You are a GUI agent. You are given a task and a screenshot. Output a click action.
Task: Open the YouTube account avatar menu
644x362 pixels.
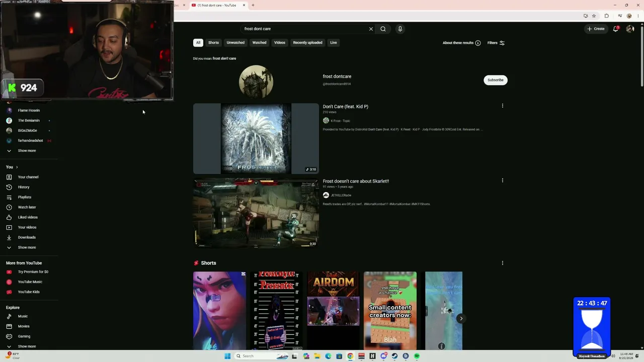630,29
